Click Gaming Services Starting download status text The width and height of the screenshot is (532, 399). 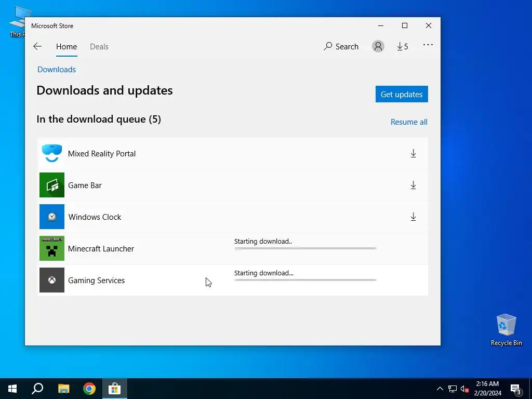[x=263, y=273]
